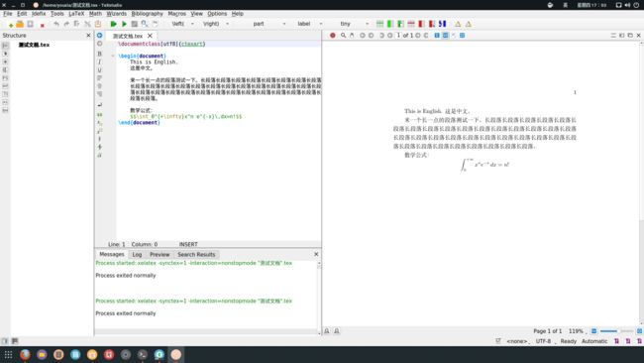Select 测试文档.tex in the Structure tree
Image resolution: width=644 pixels, height=363 pixels.
tap(34, 45)
